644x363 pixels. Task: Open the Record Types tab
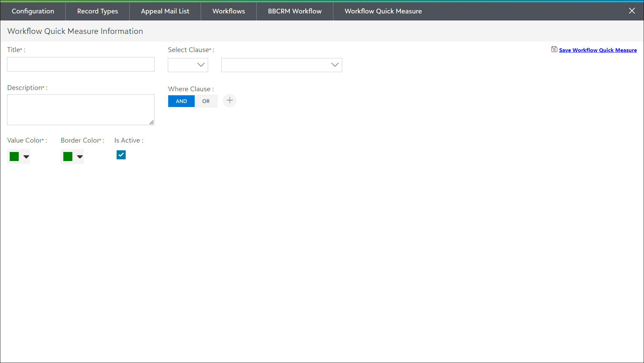(x=98, y=11)
